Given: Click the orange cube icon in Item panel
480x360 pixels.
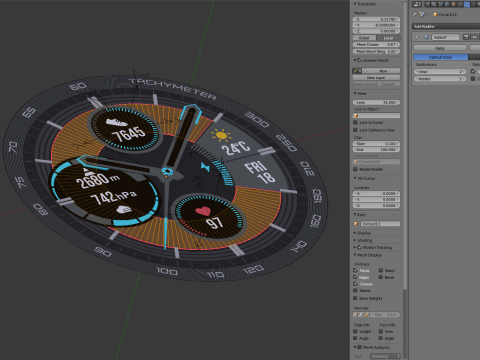Looking at the screenshot, I should point(356,224).
